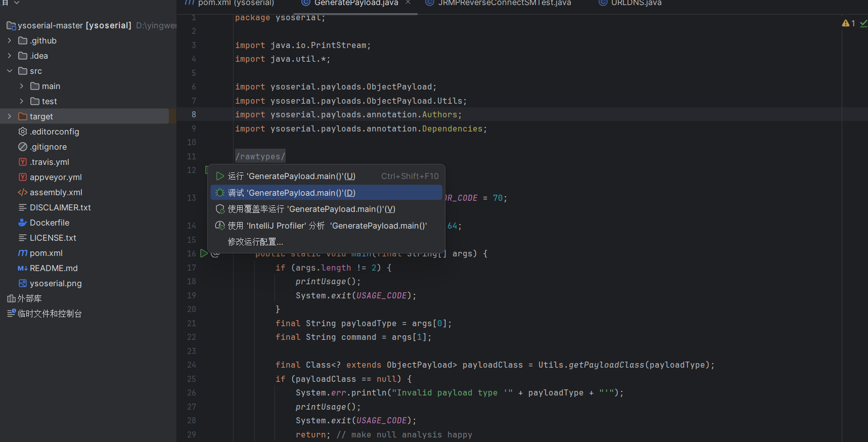Click the debug bug icon in popup
This screenshot has height=442, width=868.
click(220, 193)
